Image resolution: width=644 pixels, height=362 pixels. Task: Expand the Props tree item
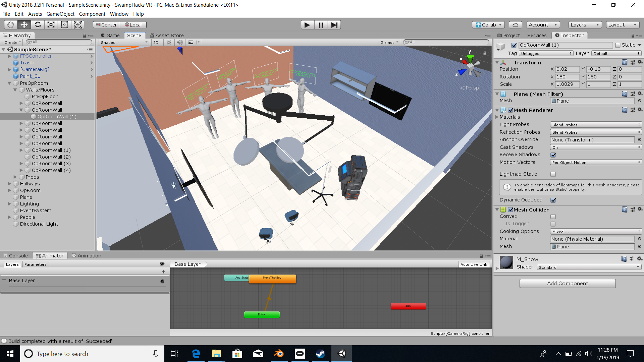[x=15, y=177]
